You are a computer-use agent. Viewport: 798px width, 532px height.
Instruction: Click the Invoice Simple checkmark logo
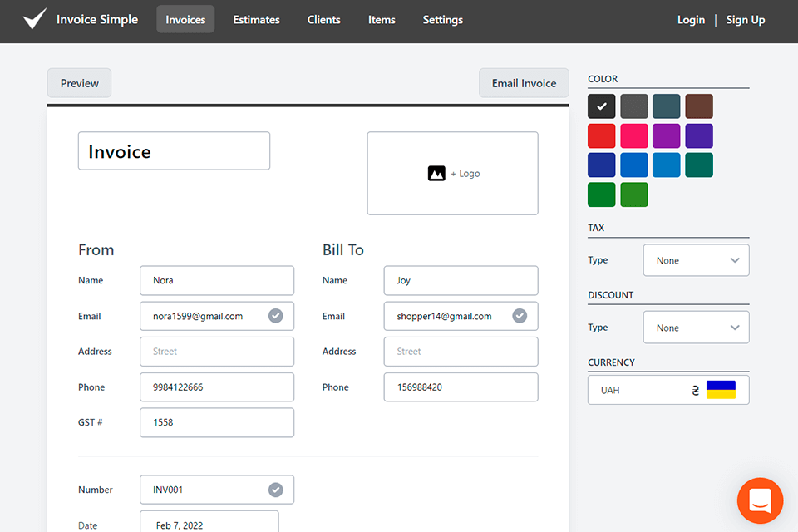[35, 19]
